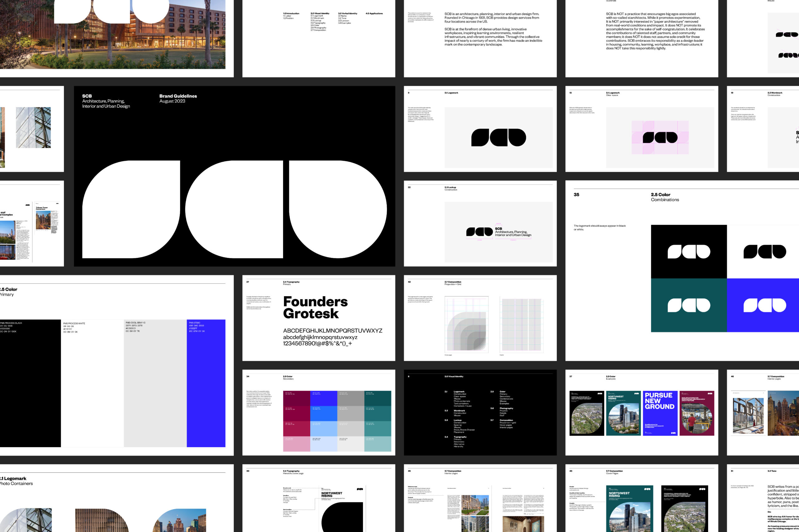Open the building photo cover with logomark cutouts
The height and width of the screenshot is (532, 799).
113,34
